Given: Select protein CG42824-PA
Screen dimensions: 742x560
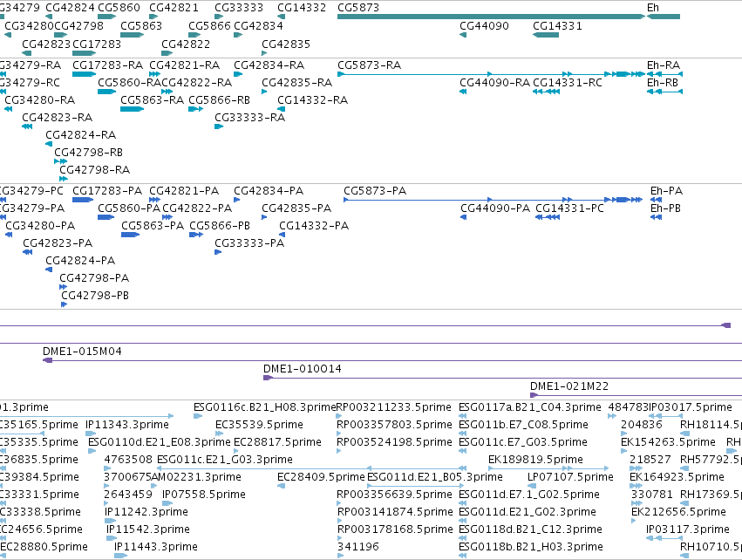Looking at the screenshot, I should click(49, 270).
